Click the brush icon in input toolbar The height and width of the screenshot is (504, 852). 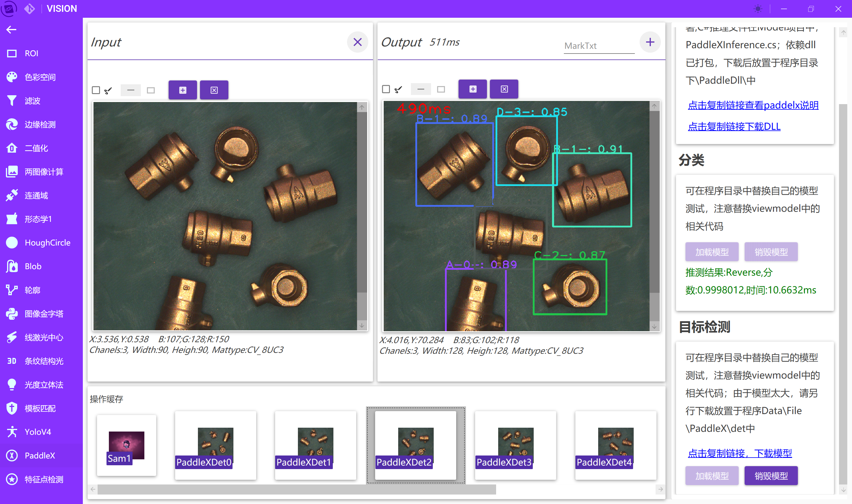[108, 90]
